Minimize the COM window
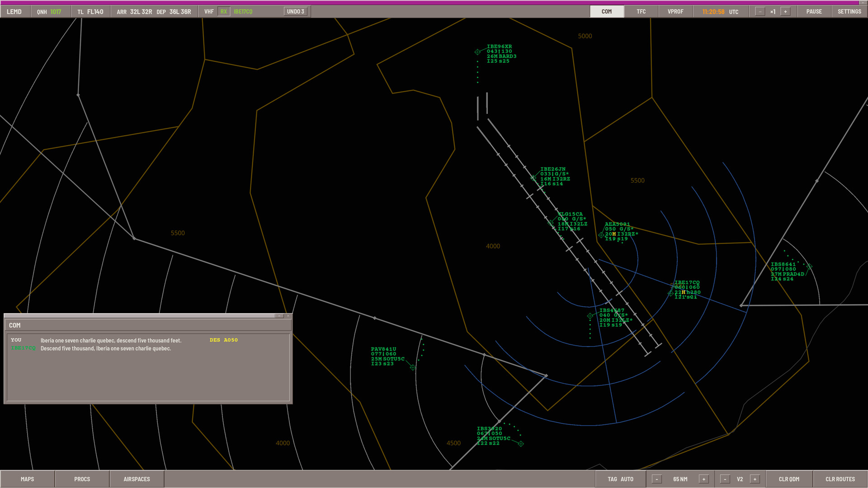The height and width of the screenshot is (488, 868). (x=279, y=316)
